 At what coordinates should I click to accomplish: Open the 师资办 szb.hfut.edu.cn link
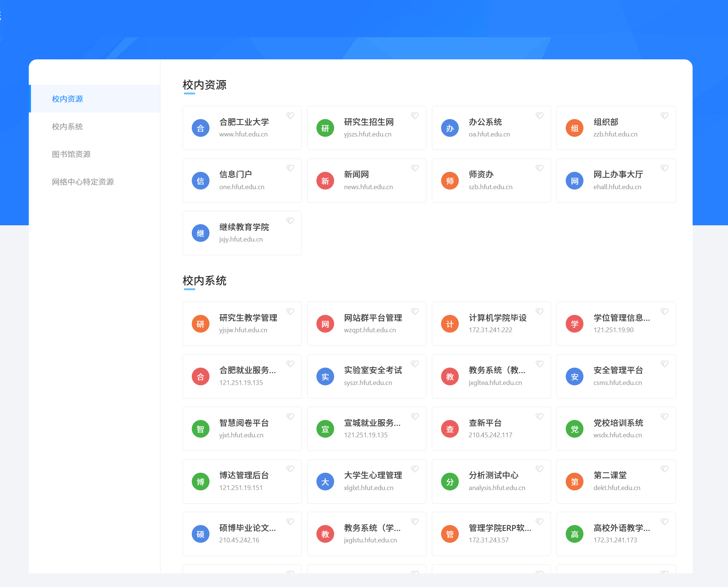[490, 181]
